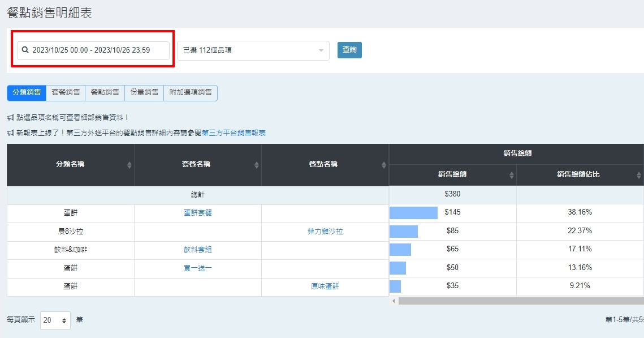Sort by 銷售總額佔比 column sort arrows
This screenshot has width=644, height=338.
(x=638, y=176)
